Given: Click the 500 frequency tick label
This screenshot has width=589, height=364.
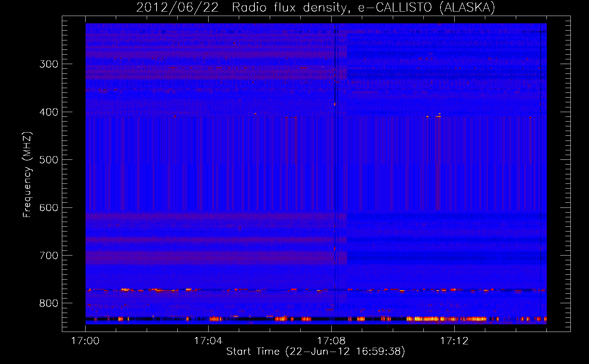Looking at the screenshot, I should [x=49, y=160].
